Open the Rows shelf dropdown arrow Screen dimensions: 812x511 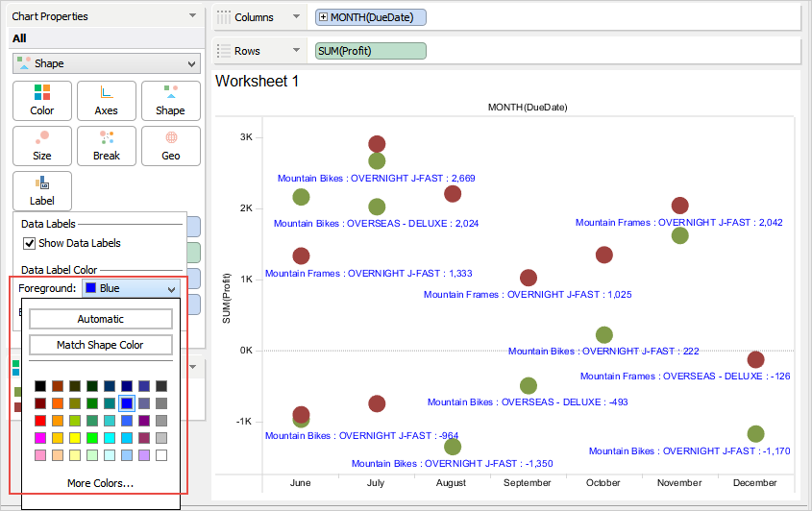(x=296, y=51)
